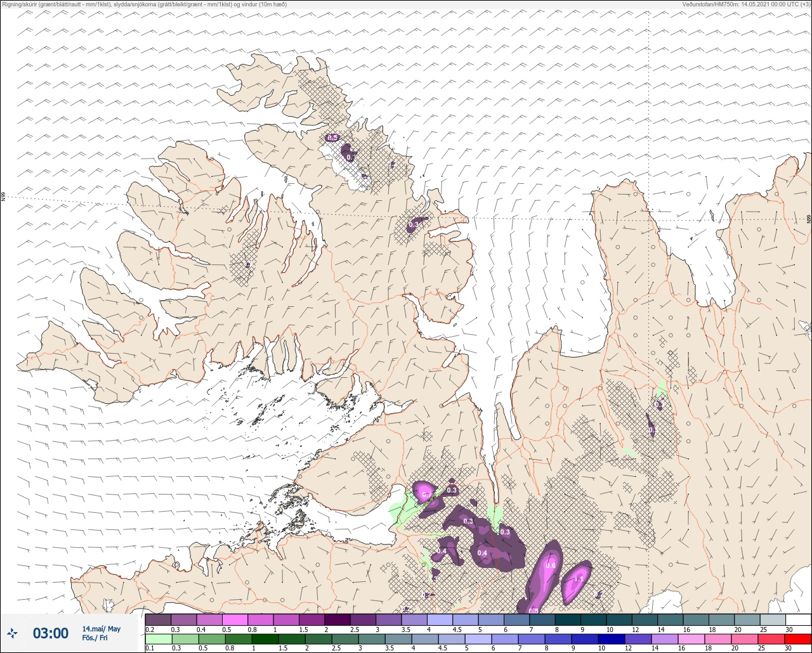Select the top-row legend swatch starting at 8

point(567,619)
